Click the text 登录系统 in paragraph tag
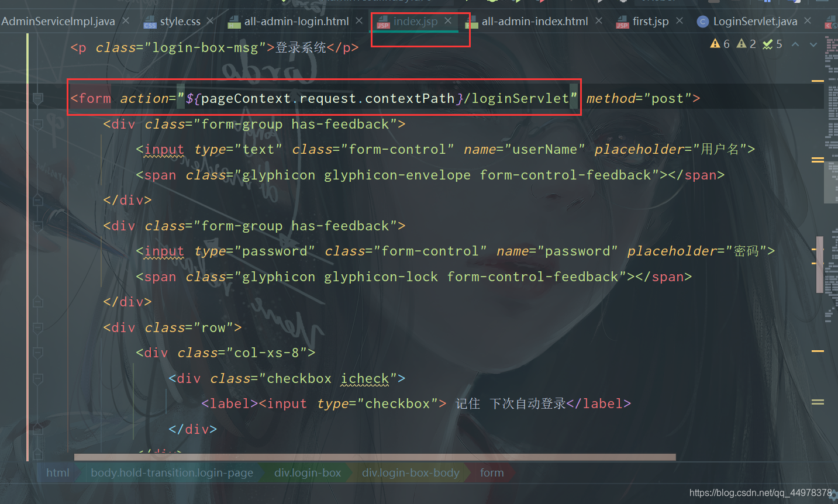The width and height of the screenshot is (838, 504). tap(301, 48)
